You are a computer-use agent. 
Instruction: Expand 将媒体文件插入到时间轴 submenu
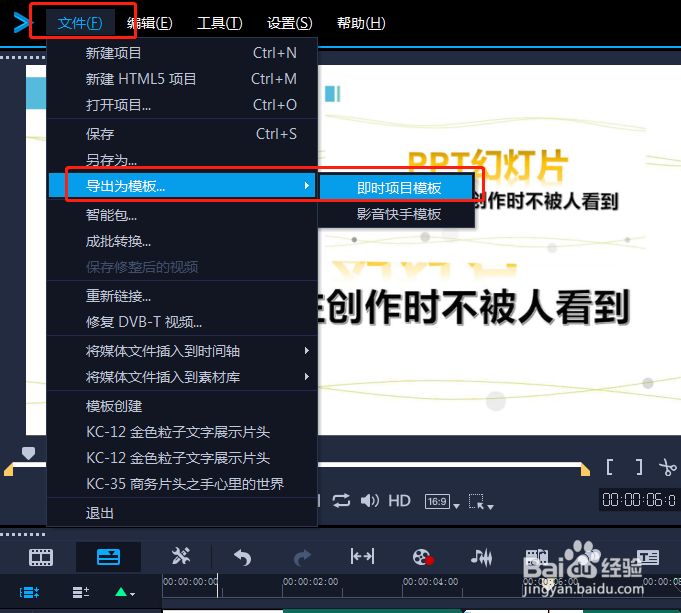pos(182,351)
